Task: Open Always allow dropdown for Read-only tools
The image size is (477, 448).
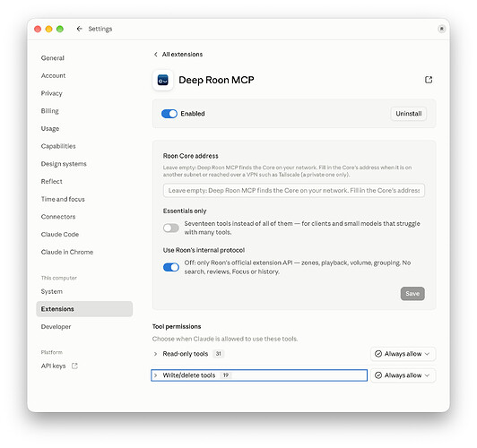Action: click(403, 354)
